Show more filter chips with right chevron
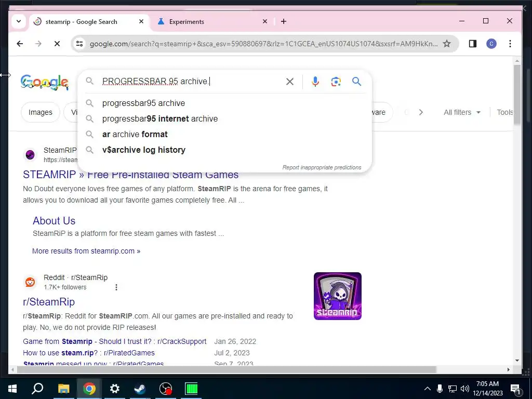The width and height of the screenshot is (532, 399). (421, 112)
